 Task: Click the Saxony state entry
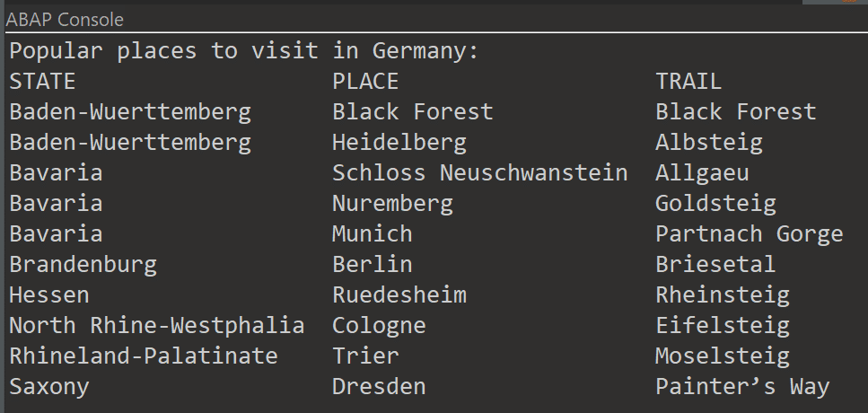[x=49, y=386]
